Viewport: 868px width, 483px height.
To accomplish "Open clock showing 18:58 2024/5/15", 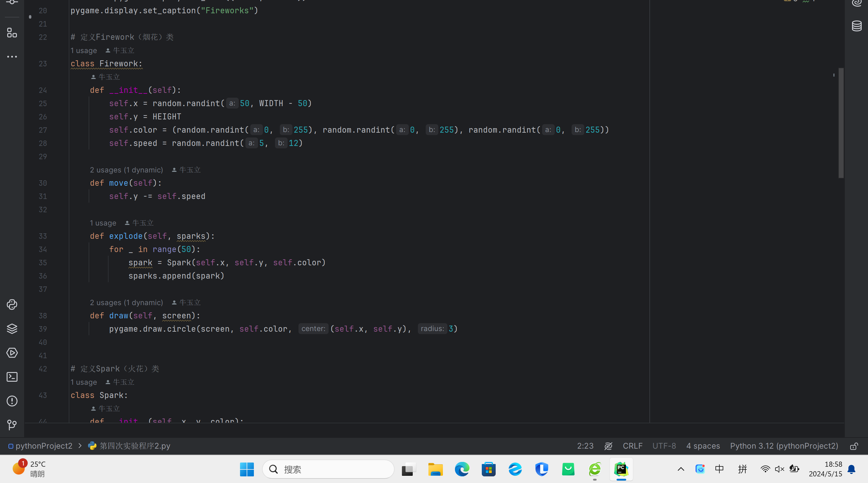I will 825,469.
